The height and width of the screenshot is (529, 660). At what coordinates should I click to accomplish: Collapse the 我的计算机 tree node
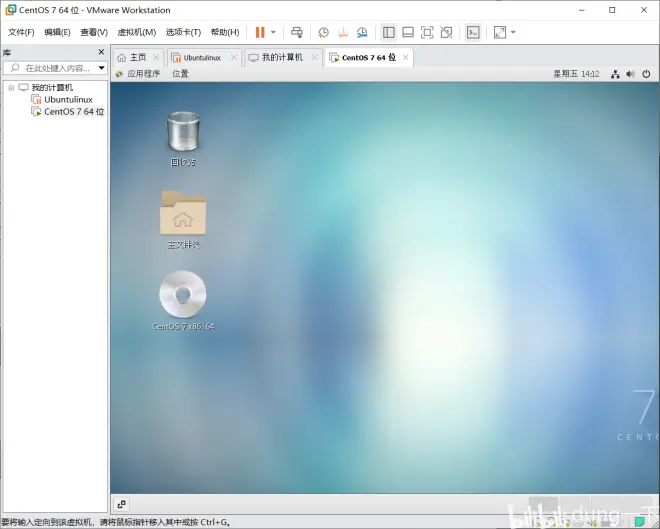coord(11,88)
